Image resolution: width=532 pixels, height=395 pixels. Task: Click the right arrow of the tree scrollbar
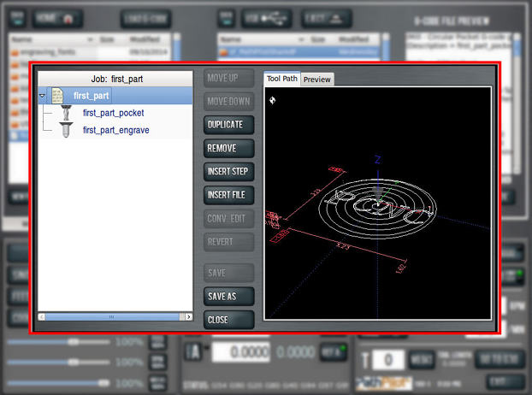[187, 316]
